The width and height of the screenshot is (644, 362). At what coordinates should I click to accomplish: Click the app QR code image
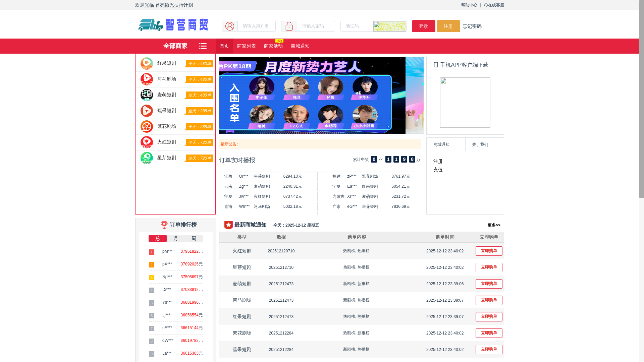465,103
